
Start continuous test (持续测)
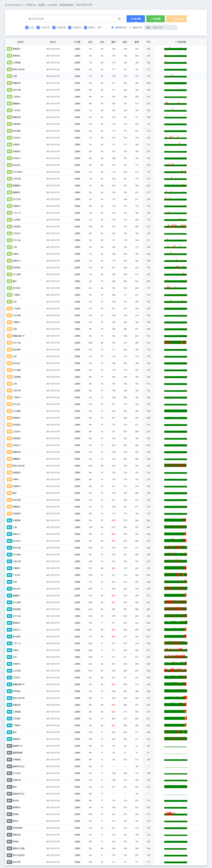point(155,19)
